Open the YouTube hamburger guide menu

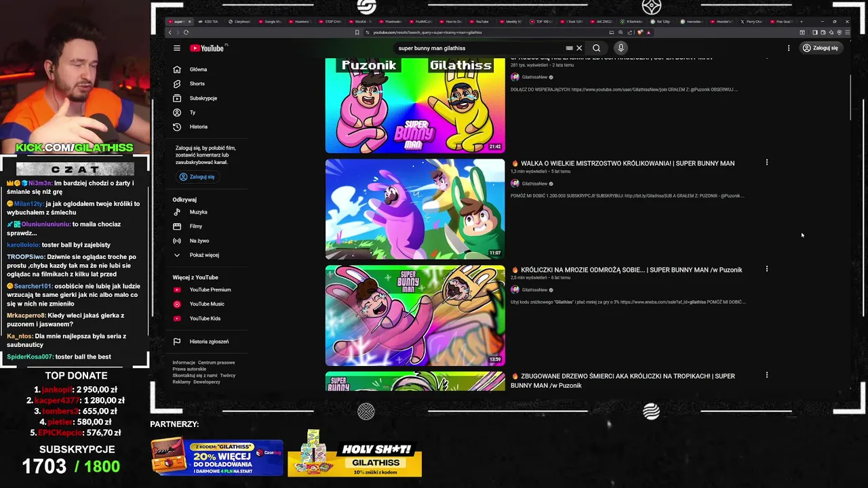click(x=177, y=48)
